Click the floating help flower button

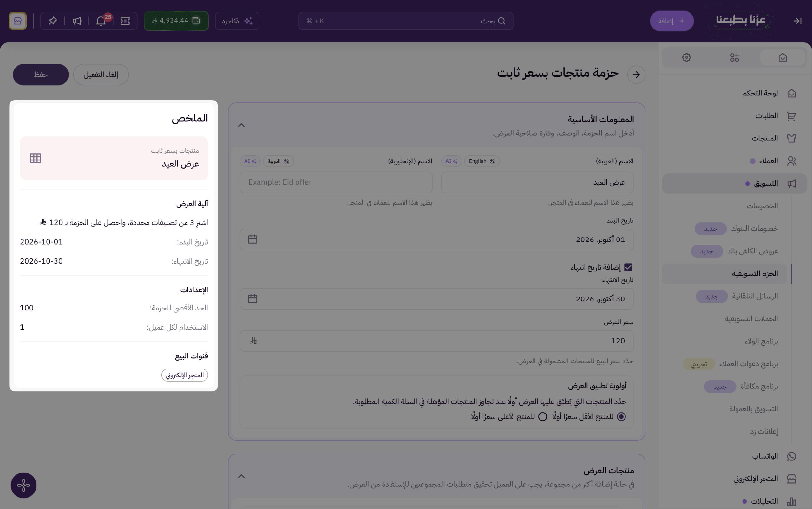(23, 485)
